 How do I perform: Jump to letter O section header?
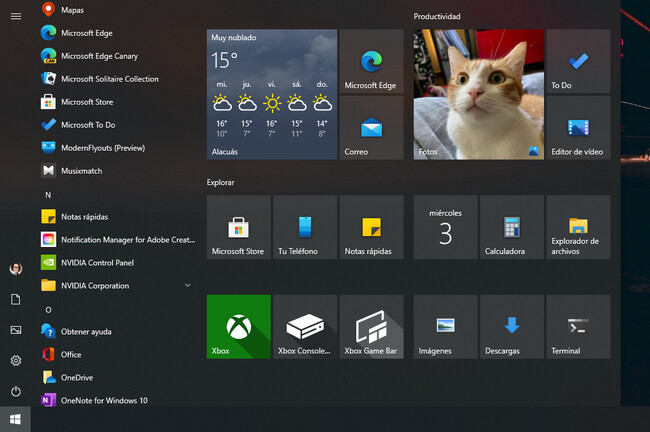coord(49,310)
